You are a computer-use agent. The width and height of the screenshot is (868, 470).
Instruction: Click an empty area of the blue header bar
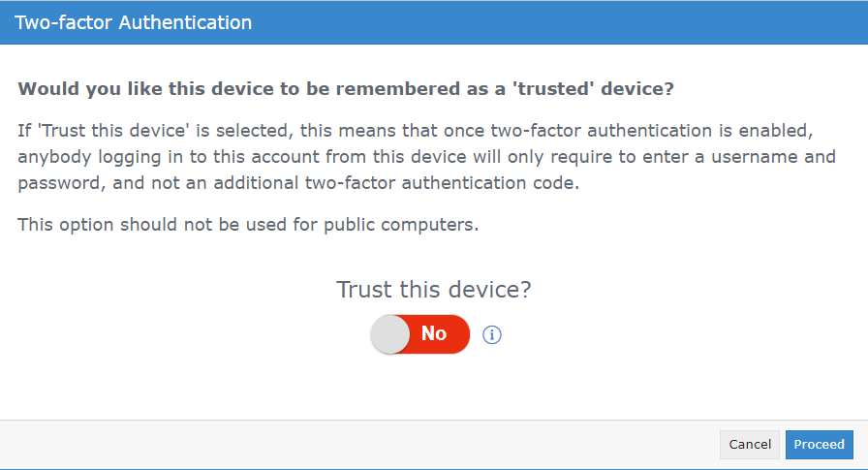[553, 22]
